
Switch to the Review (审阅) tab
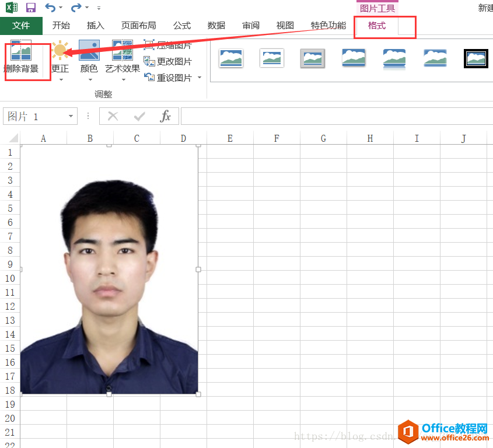pos(251,26)
